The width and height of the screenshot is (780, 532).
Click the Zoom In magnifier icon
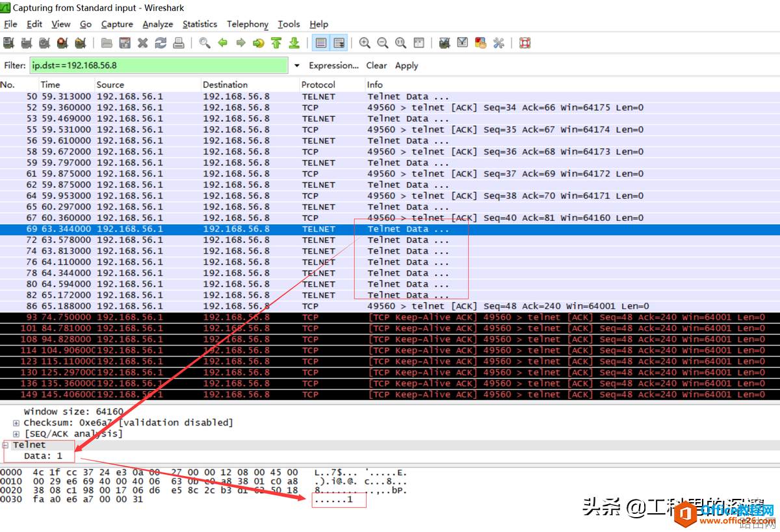[365, 43]
